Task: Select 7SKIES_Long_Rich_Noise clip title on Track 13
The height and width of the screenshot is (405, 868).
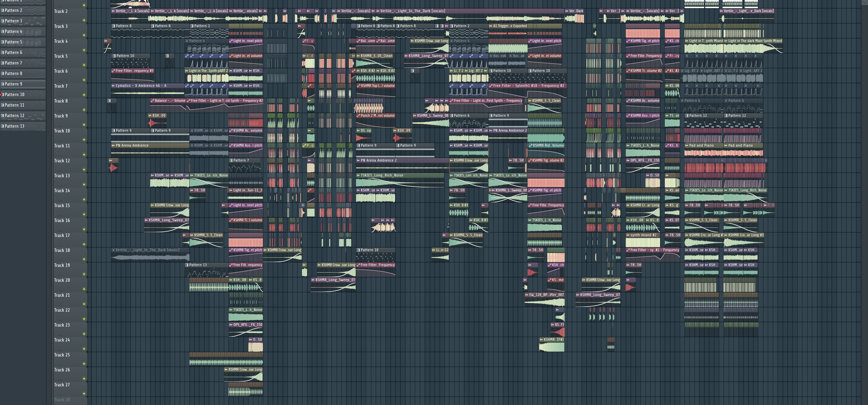Action: [382, 175]
